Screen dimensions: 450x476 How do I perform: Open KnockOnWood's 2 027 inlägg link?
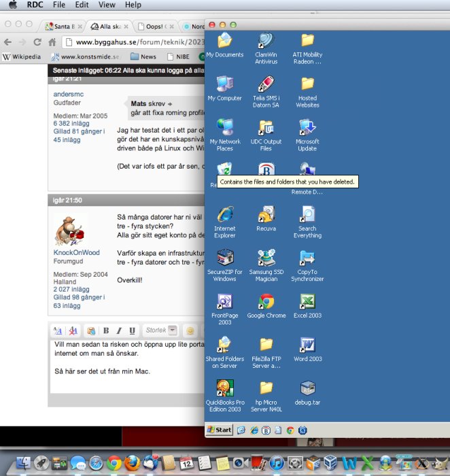pyautogui.click(x=71, y=289)
